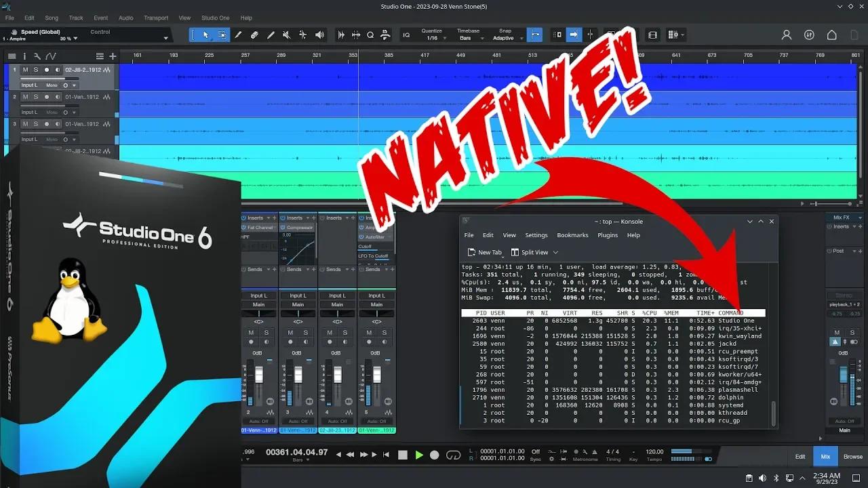
Task: Select the Eraser tool
Action: pyautogui.click(x=255, y=35)
